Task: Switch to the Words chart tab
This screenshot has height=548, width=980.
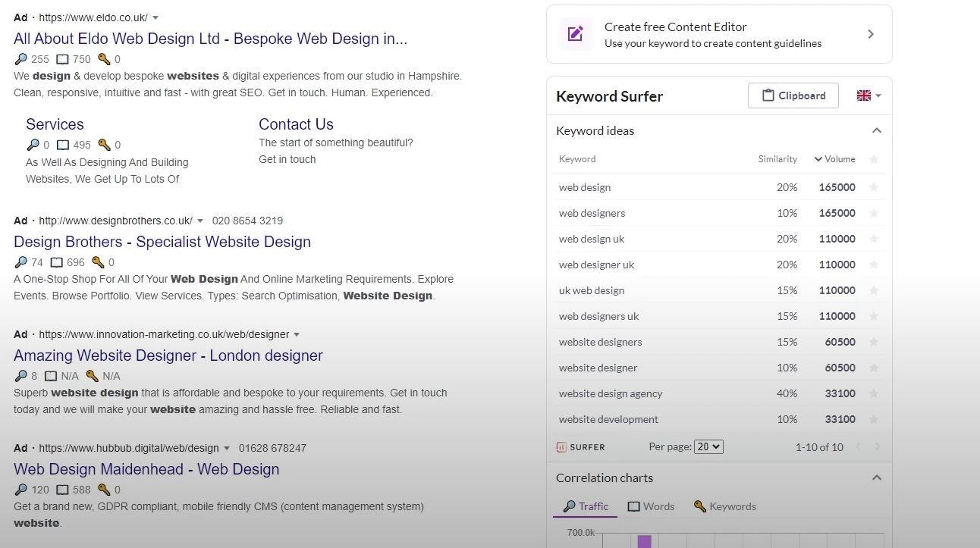Action: pos(651,506)
